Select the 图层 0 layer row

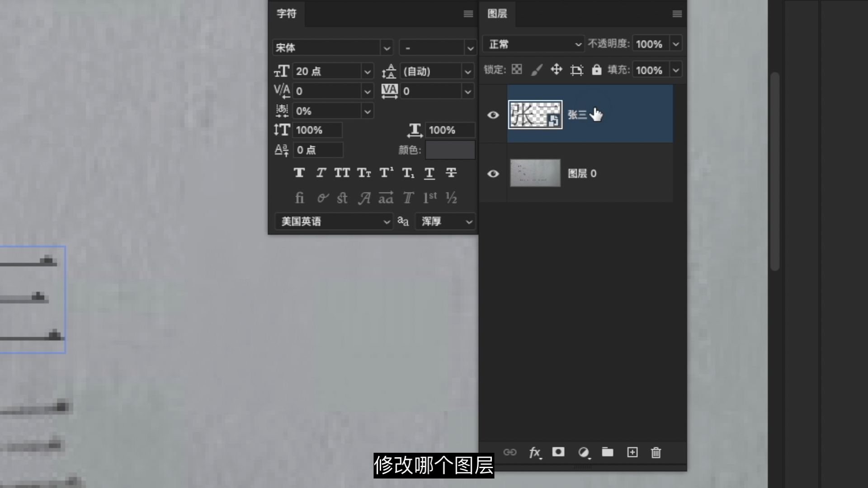point(624,174)
